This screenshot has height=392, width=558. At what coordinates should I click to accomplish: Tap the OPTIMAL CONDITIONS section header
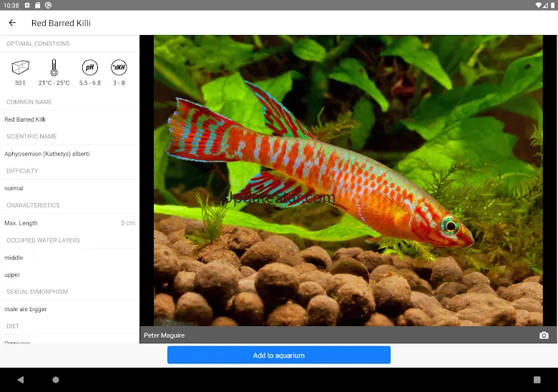[x=38, y=44]
